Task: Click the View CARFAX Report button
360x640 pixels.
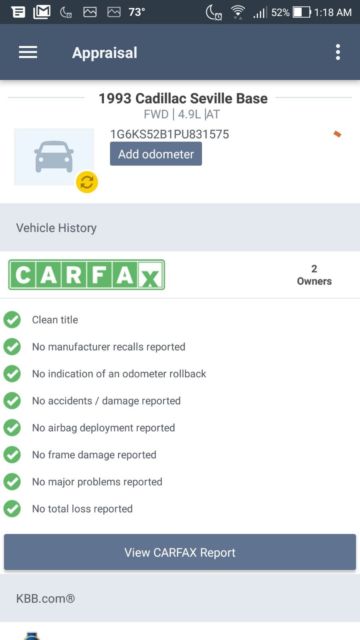Action: click(x=180, y=552)
